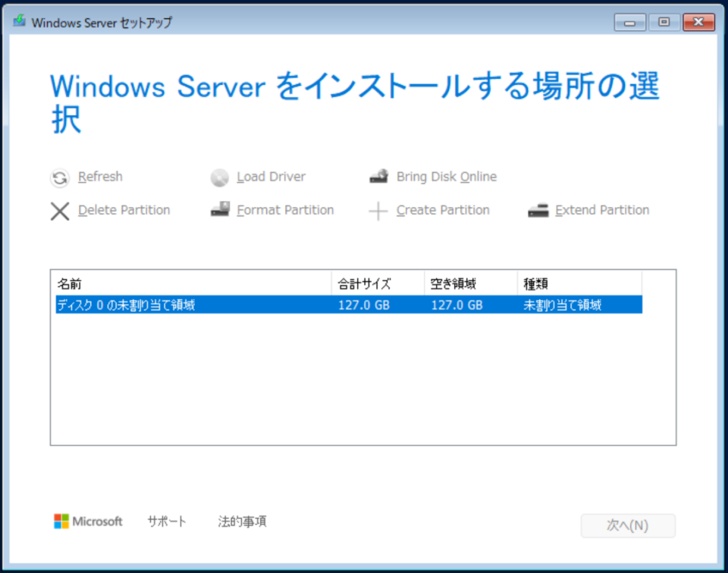Screen dimensions: 728x573
Task: Sort by the 合計サイズ column header
Action: coord(378,283)
